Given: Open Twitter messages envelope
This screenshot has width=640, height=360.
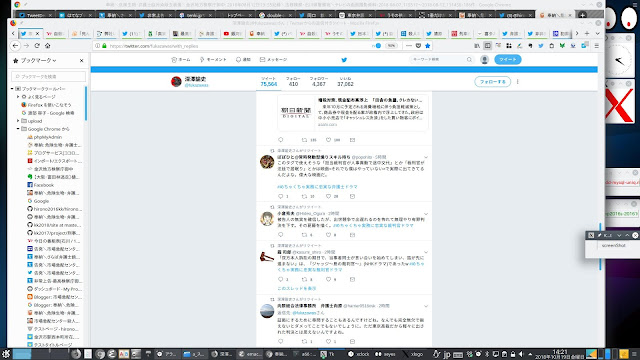Looking at the screenshot, I should pyautogui.click(x=273, y=60).
